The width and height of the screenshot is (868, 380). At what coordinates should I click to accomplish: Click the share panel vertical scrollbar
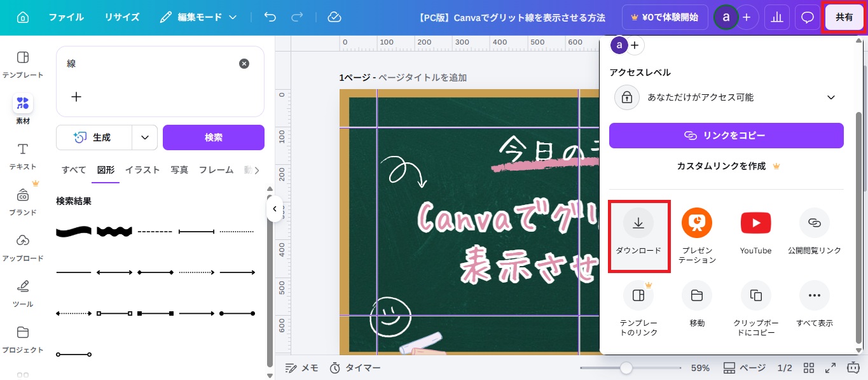(859, 227)
